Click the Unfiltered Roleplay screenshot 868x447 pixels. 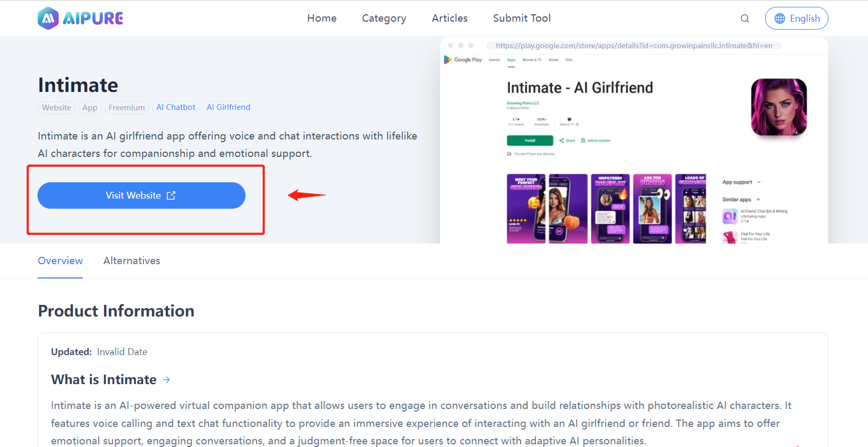pyautogui.click(x=610, y=209)
